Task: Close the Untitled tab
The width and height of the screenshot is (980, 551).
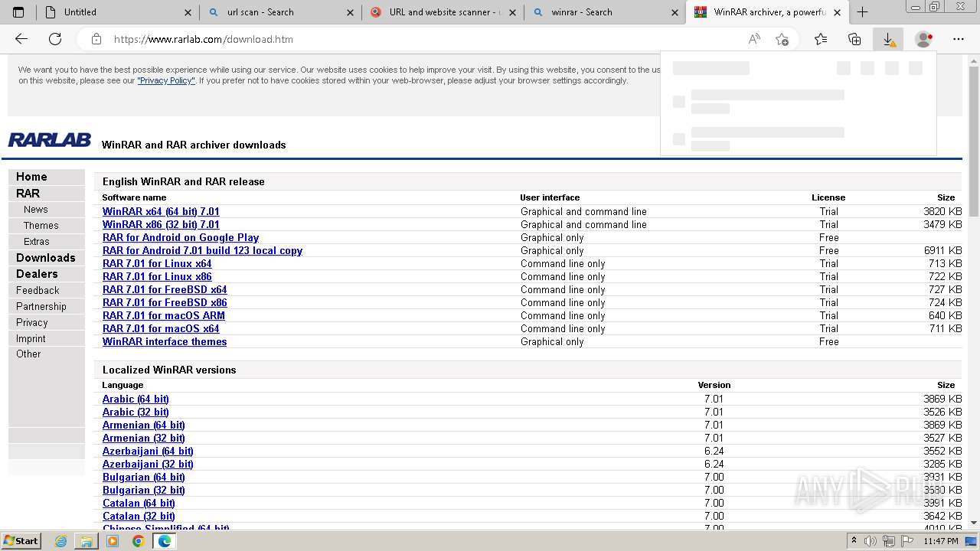Action: pyautogui.click(x=188, y=12)
